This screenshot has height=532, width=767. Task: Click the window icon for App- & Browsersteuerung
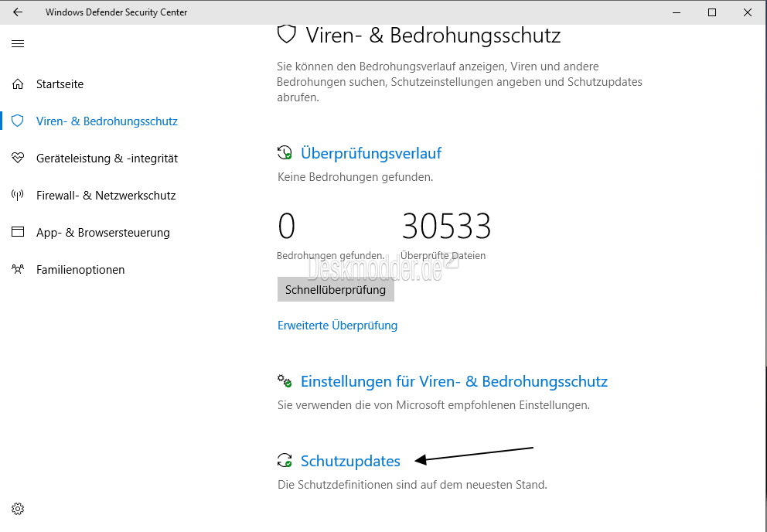tap(18, 232)
